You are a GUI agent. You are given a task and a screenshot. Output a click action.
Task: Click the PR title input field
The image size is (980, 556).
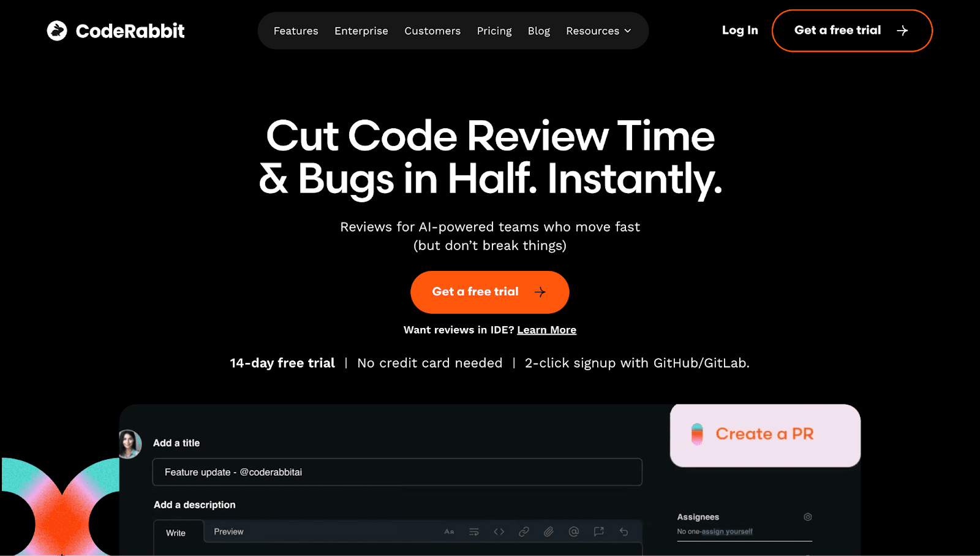coord(397,472)
